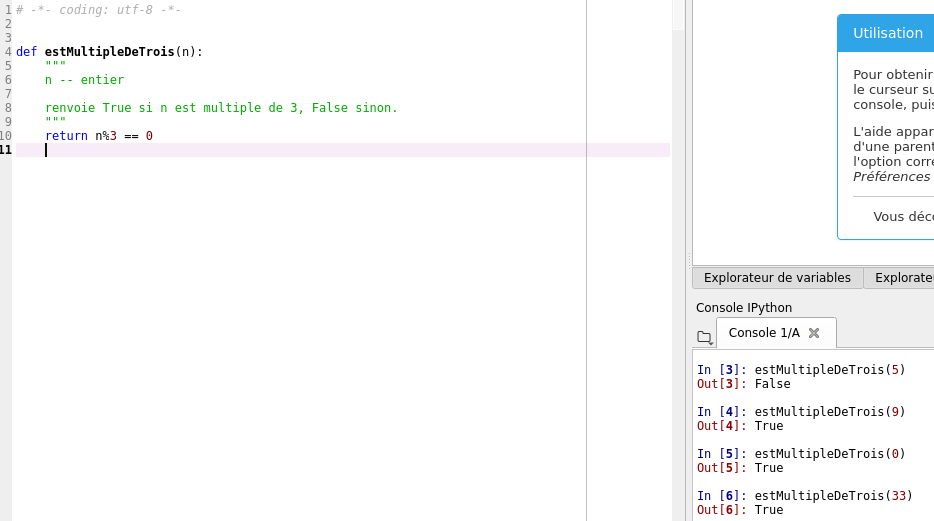Click the Console IPython pane title
This screenshot has height=521, width=934.
743,308
